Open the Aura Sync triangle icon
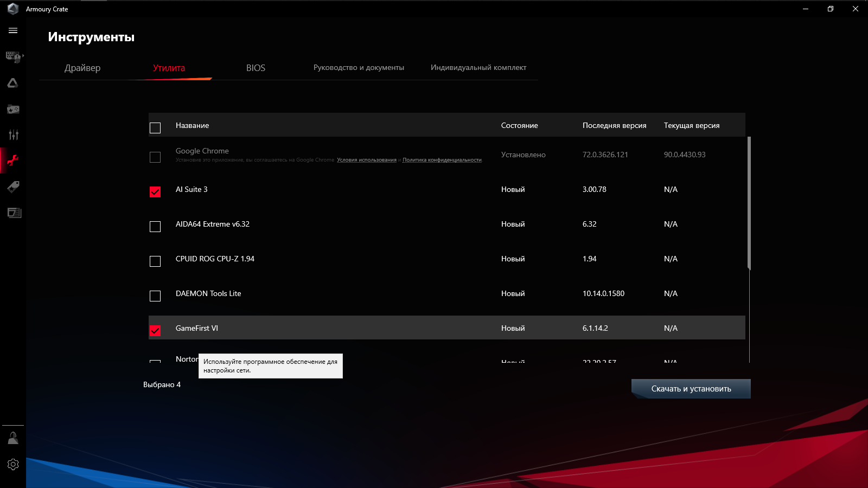The image size is (868, 488). (x=13, y=83)
